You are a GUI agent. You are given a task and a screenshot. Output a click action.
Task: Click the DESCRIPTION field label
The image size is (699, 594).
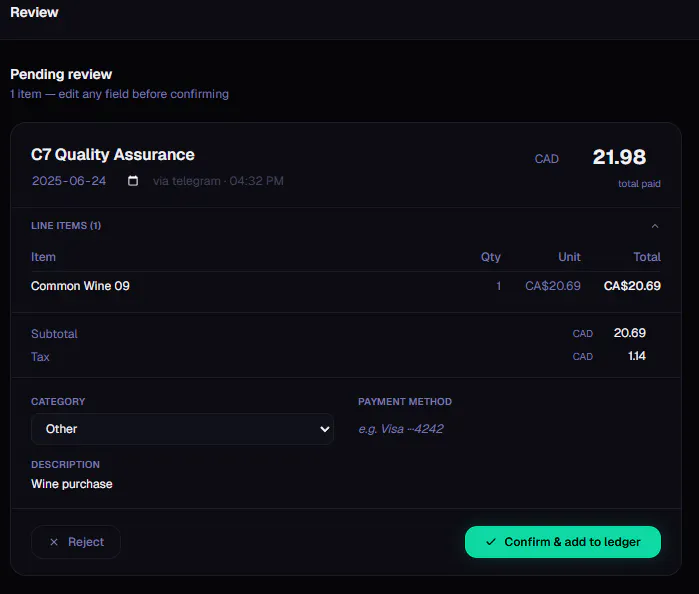66,464
